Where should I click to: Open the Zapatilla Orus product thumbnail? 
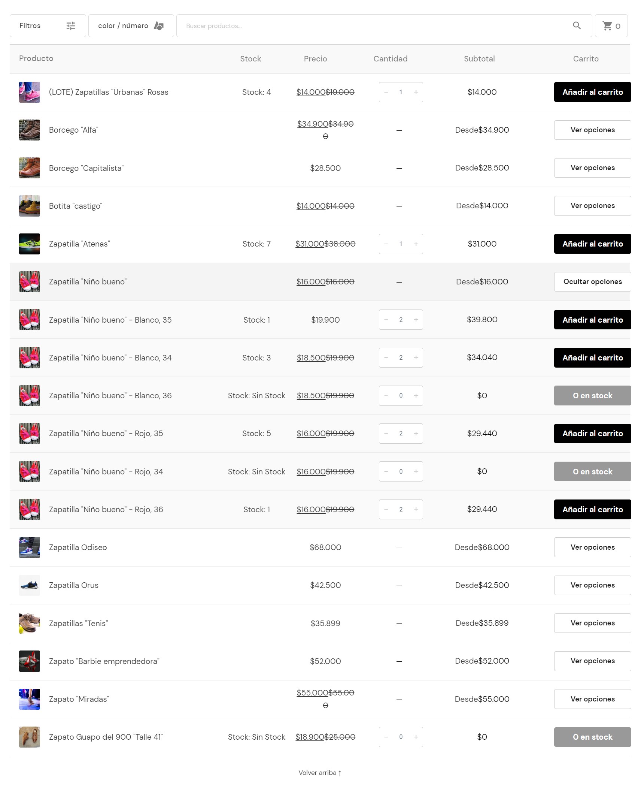point(29,585)
